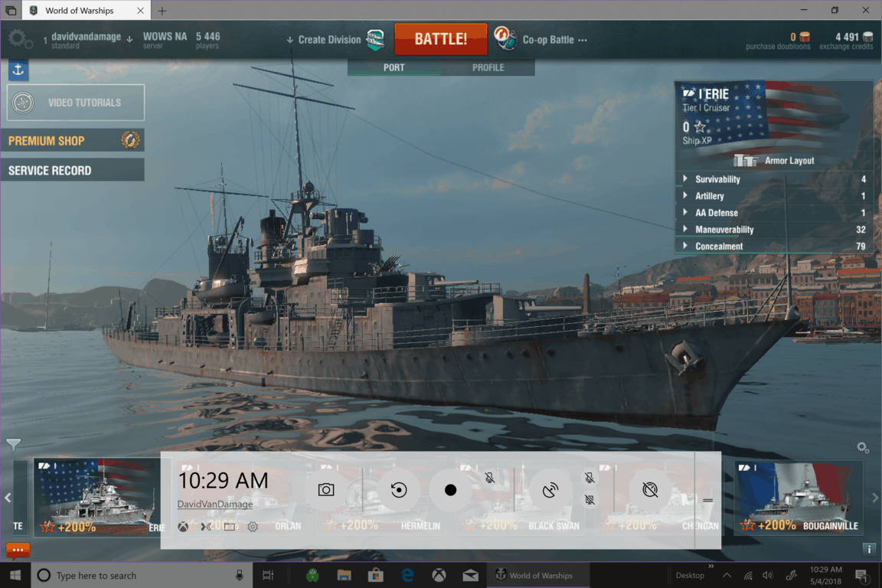
Task: Click the division ship emblem icon
Action: click(x=376, y=39)
